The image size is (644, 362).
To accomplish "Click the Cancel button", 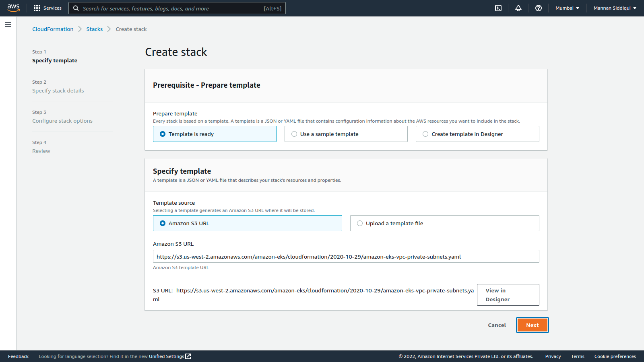I will [497, 325].
